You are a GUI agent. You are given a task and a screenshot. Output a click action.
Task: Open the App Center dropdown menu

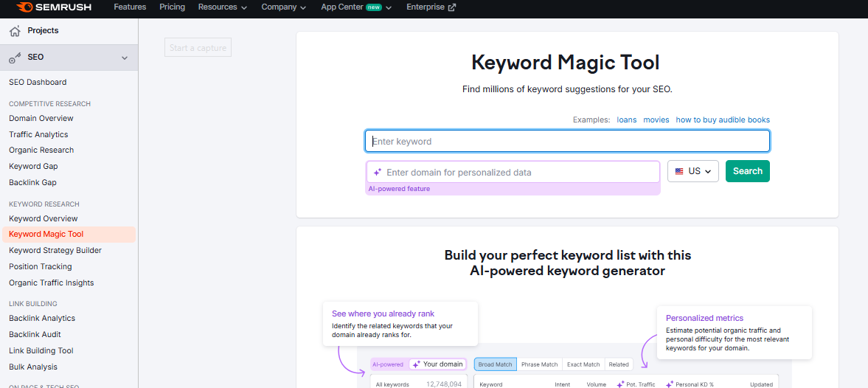(x=356, y=7)
